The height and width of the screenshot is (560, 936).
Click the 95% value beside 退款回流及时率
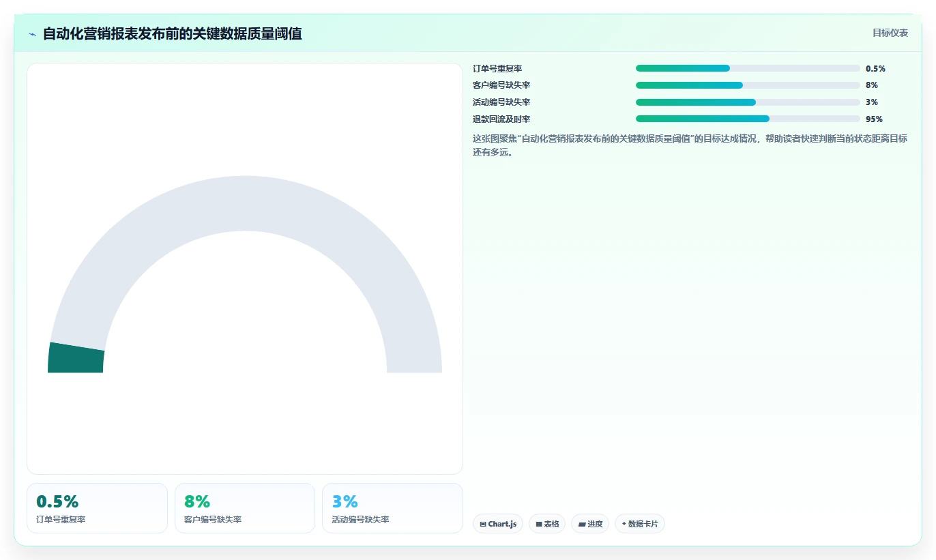pos(874,119)
